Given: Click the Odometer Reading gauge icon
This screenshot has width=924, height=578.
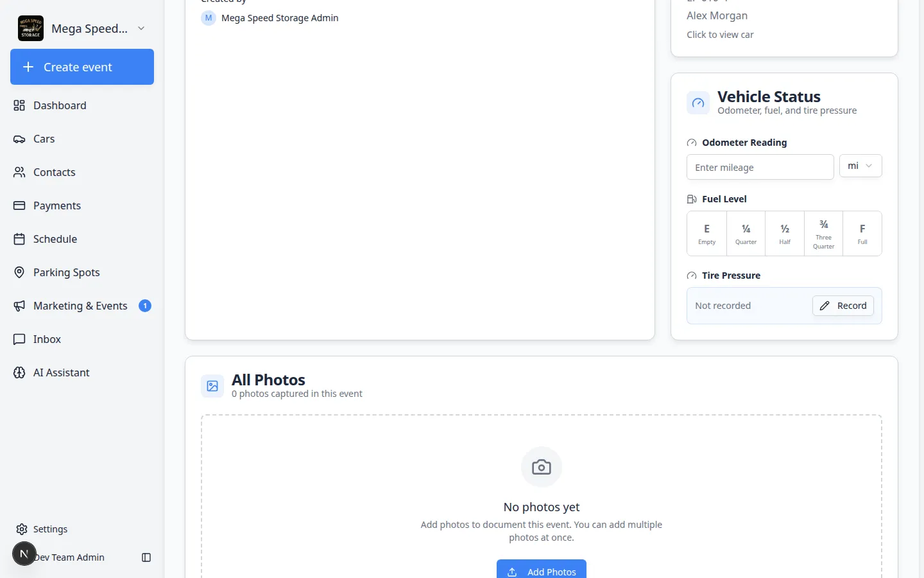Looking at the screenshot, I should [692, 143].
